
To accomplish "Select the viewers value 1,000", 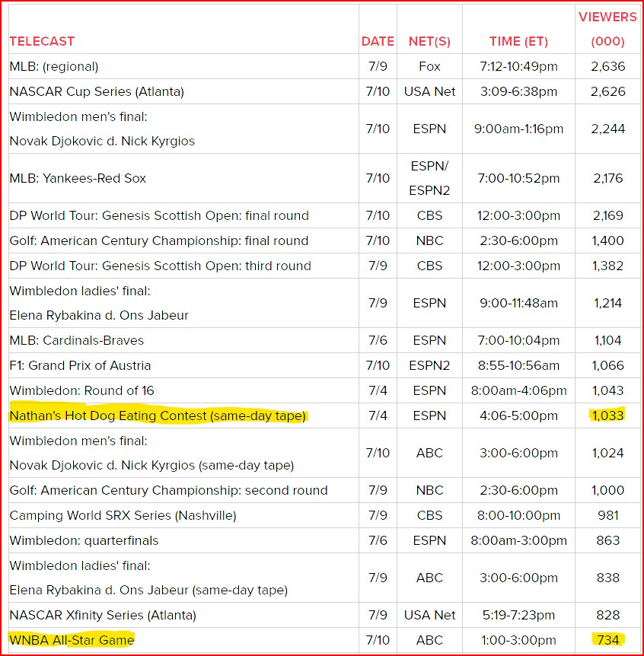I will point(607,490).
